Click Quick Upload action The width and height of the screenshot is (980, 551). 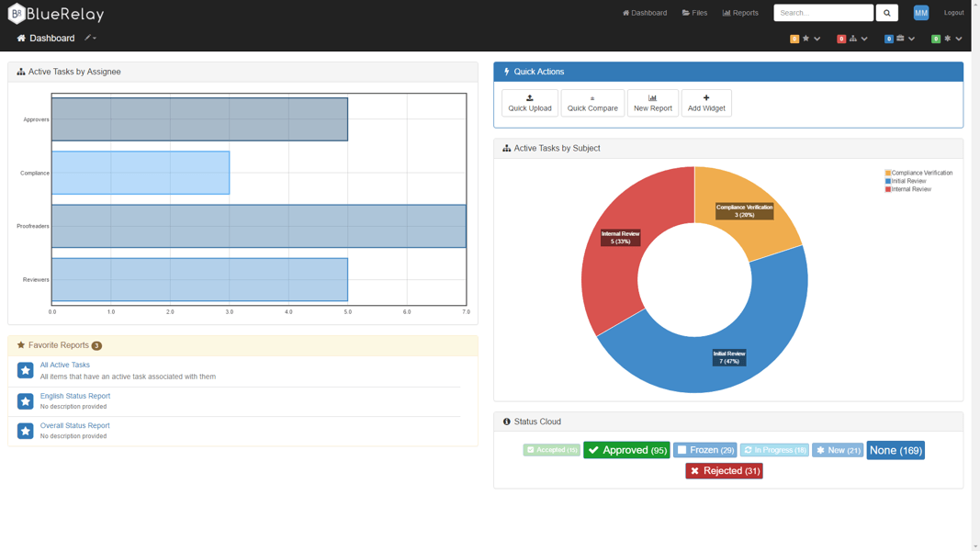tap(530, 103)
